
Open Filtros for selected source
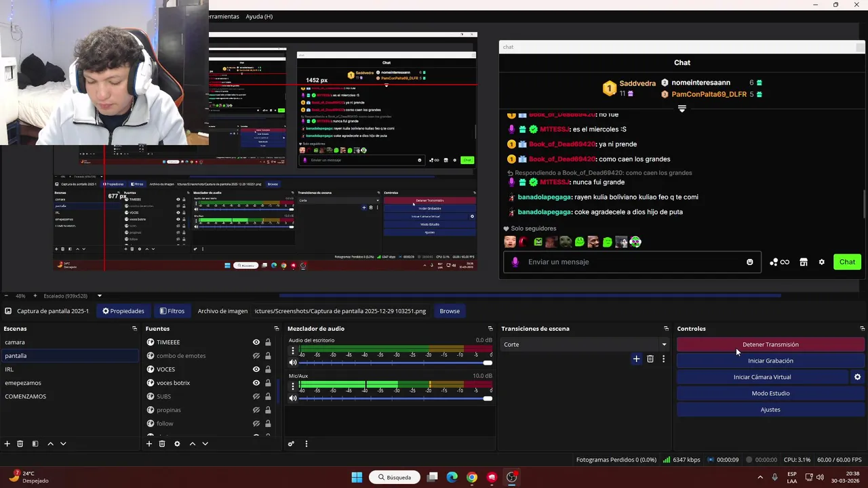pos(172,311)
